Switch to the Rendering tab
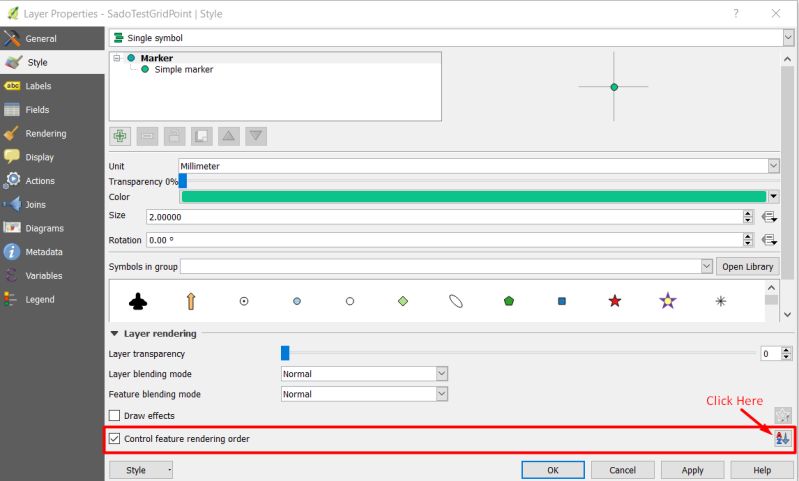Image resolution: width=799 pixels, height=481 pixels. pyautogui.click(x=52, y=133)
